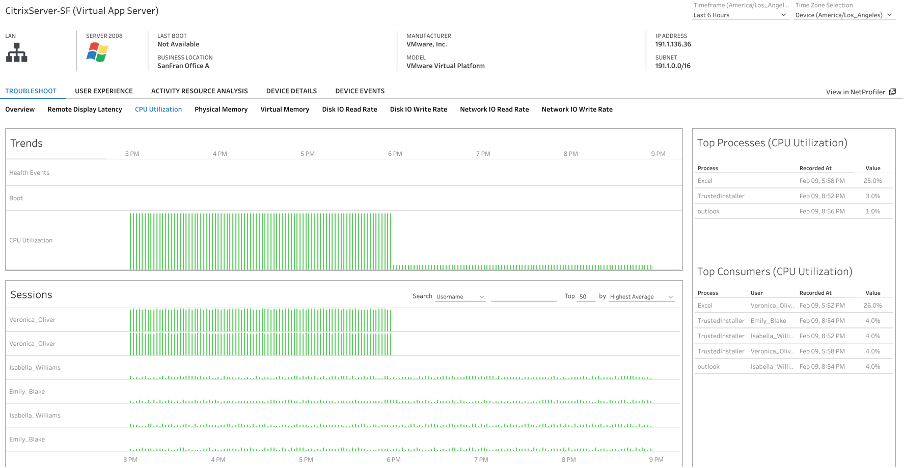Screen dimensions: 904x468
Task: Switch to the Physical Memory view
Action: pos(221,109)
